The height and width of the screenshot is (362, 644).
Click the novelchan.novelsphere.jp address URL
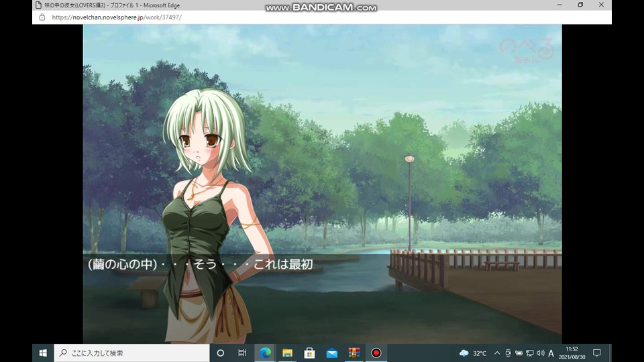coord(117,17)
